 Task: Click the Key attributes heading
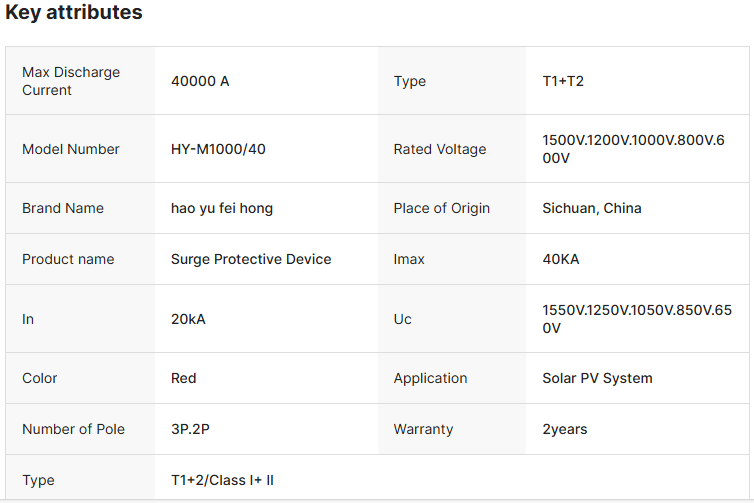point(74,13)
